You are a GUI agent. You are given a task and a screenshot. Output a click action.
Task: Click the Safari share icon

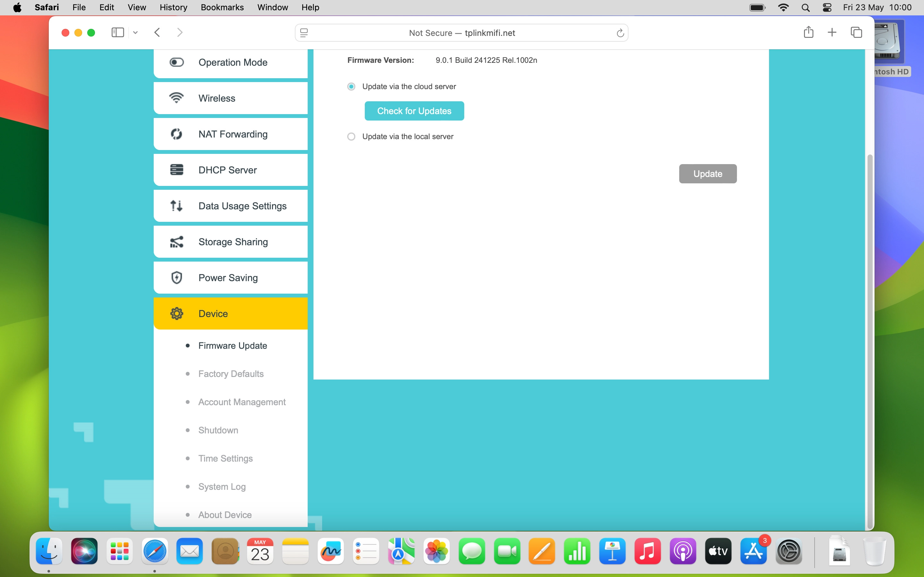point(808,32)
